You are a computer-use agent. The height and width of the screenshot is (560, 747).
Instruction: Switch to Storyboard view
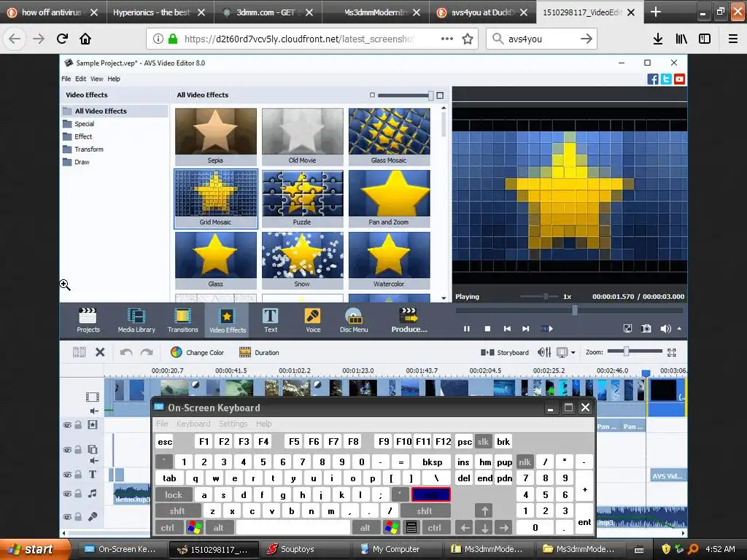point(505,352)
